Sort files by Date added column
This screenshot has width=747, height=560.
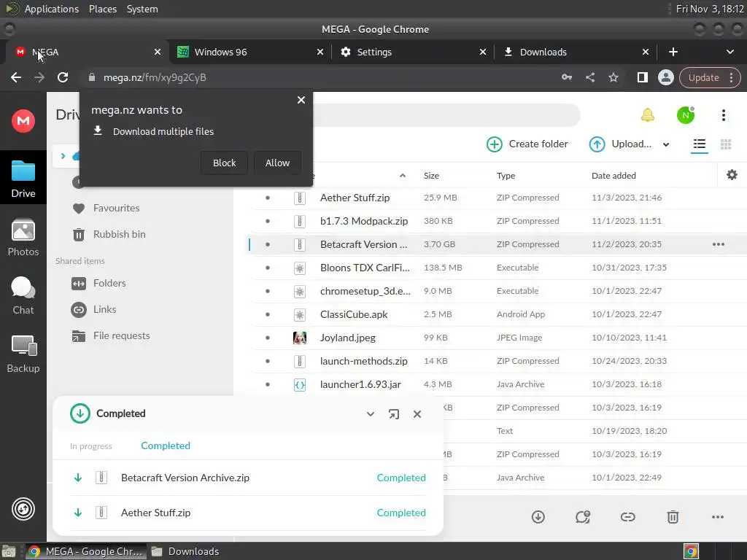614,175
